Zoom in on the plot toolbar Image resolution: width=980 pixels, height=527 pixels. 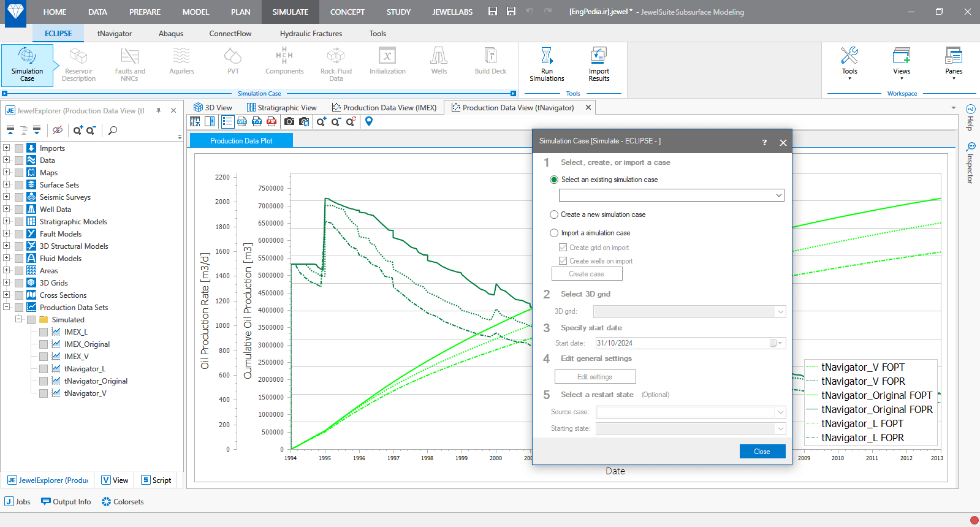[321, 122]
